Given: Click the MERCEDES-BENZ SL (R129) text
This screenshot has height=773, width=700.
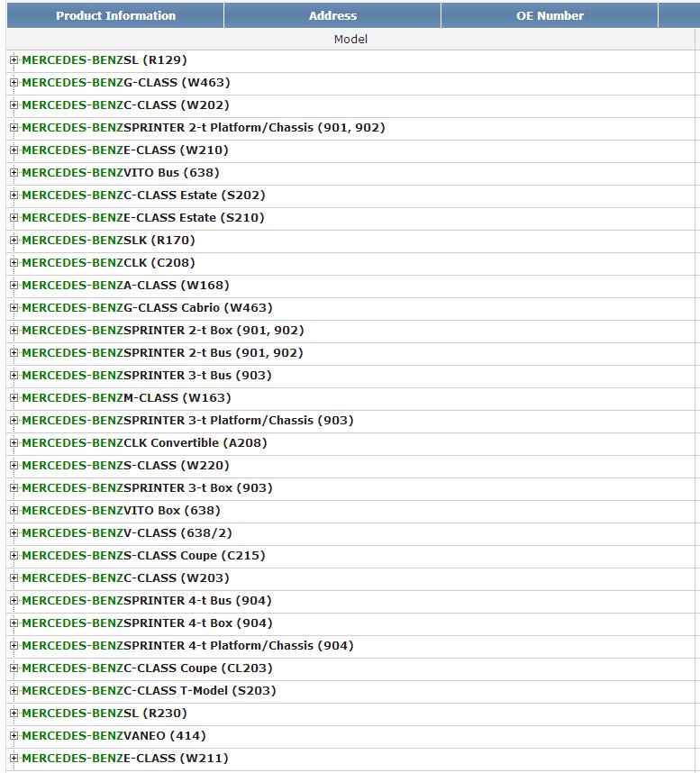Looking at the screenshot, I should (105, 60).
